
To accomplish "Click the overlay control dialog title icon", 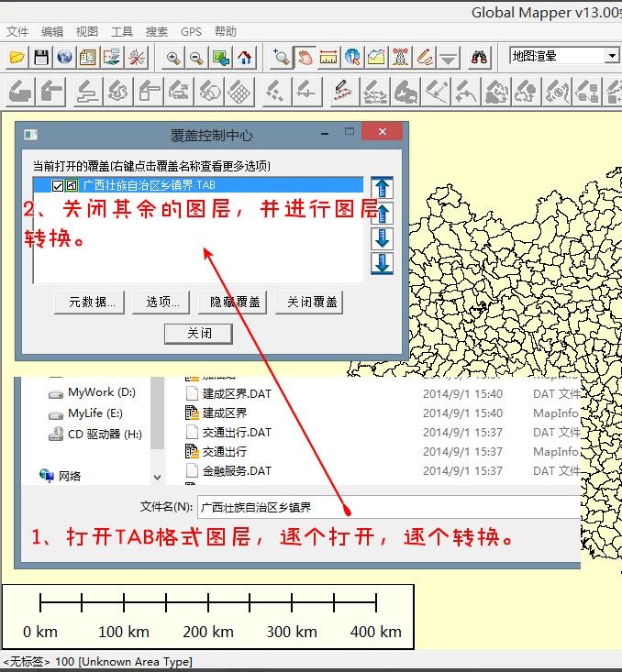I will (30, 135).
